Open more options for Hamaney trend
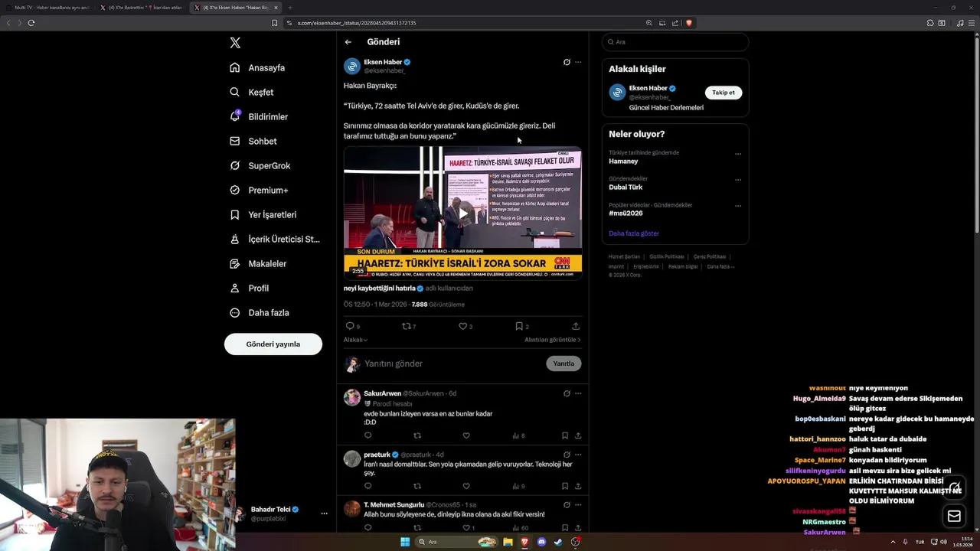 pyautogui.click(x=738, y=154)
